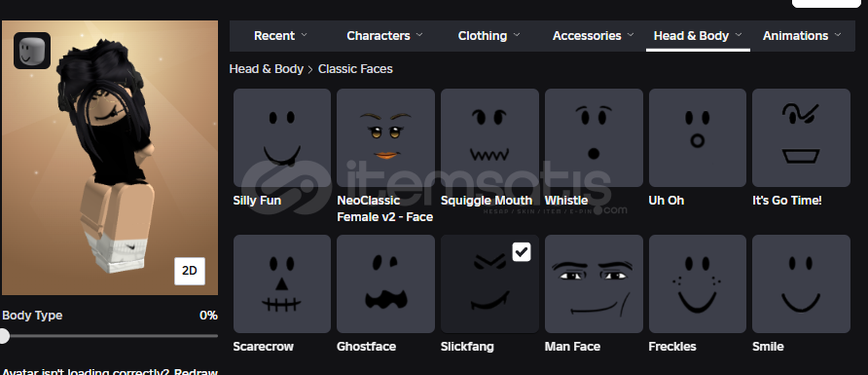Click the Ghostface name label

(366, 347)
